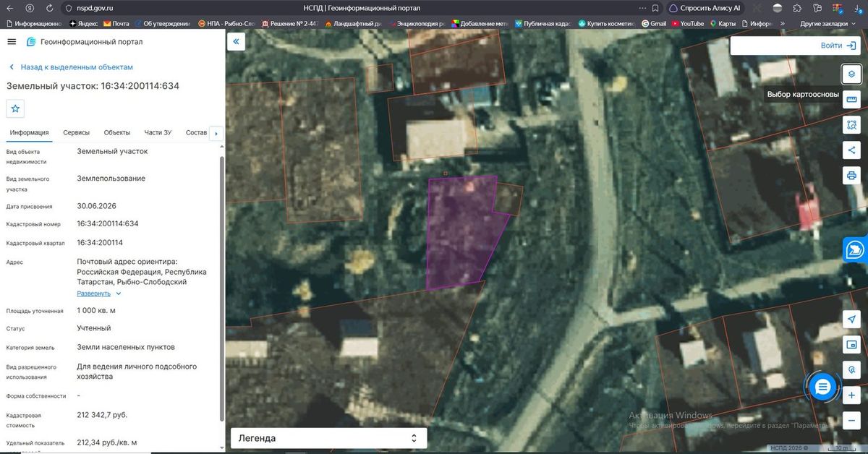Switch to the Объекты tab
868x454 pixels.
click(x=116, y=132)
